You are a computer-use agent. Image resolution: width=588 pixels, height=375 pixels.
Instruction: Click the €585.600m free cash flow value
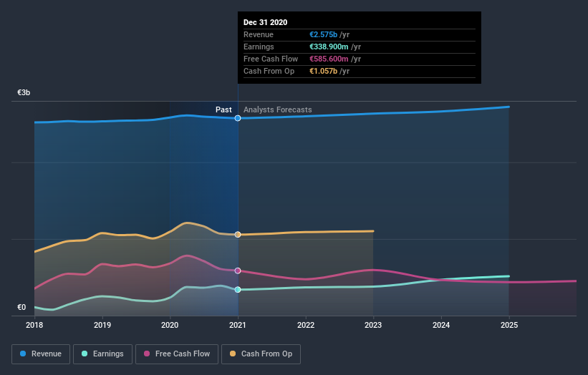tap(329, 59)
